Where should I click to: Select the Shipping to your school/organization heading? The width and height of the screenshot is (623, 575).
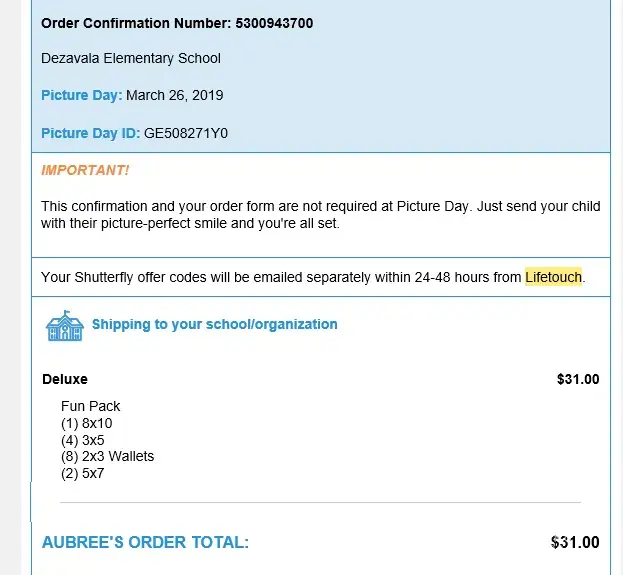point(214,324)
